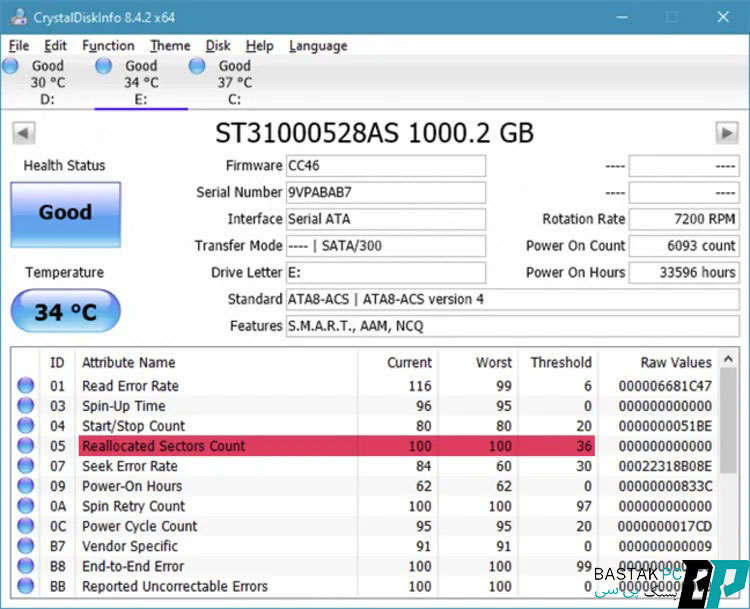Click status orb for Reallocated Sectors Count
This screenshot has height=609, width=750.
coord(26,446)
